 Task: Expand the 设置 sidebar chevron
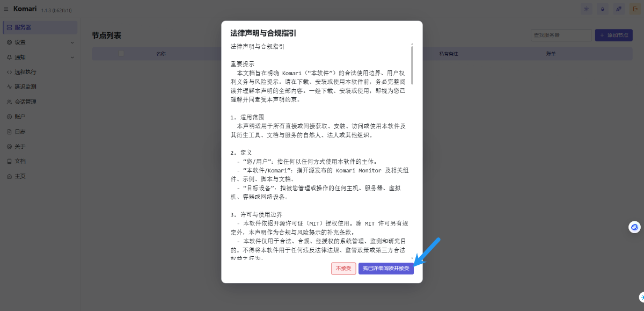click(x=72, y=42)
